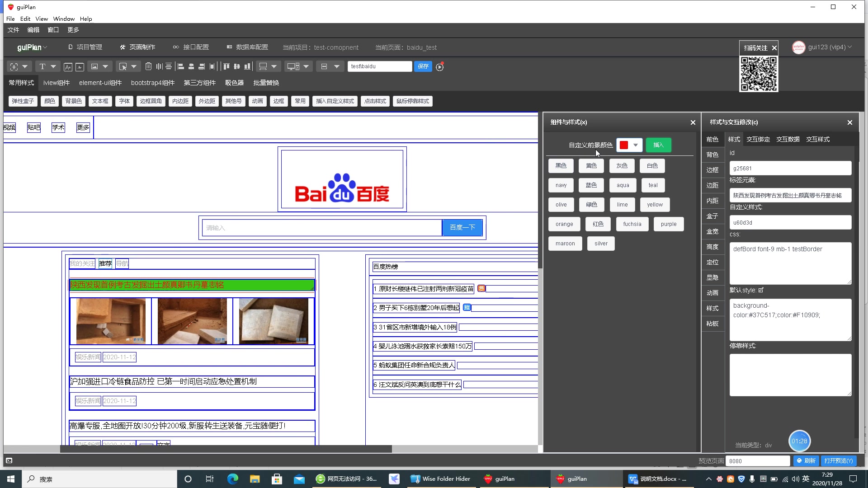Switch to the bootstrap4组件 tab
Viewport: 868px width, 488px height.
pyautogui.click(x=153, y=83)
